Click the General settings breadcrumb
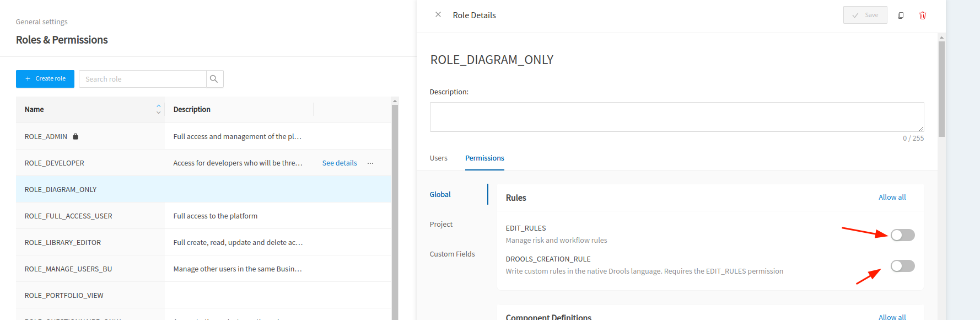Image resolution: width=980 pixels, height=320 pixels. 42,22
